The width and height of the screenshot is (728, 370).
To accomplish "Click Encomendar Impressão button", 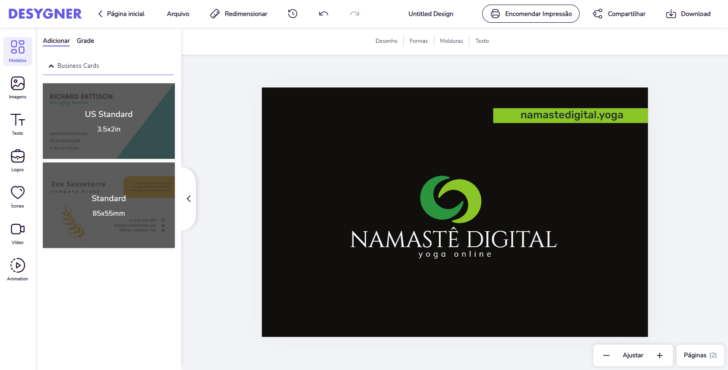I will (531, 14).
